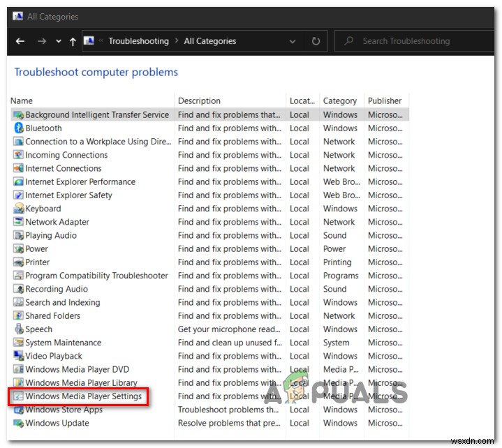Select the Printer row name
This screenshot has height=448, width=502.
[x=38, y=262]
